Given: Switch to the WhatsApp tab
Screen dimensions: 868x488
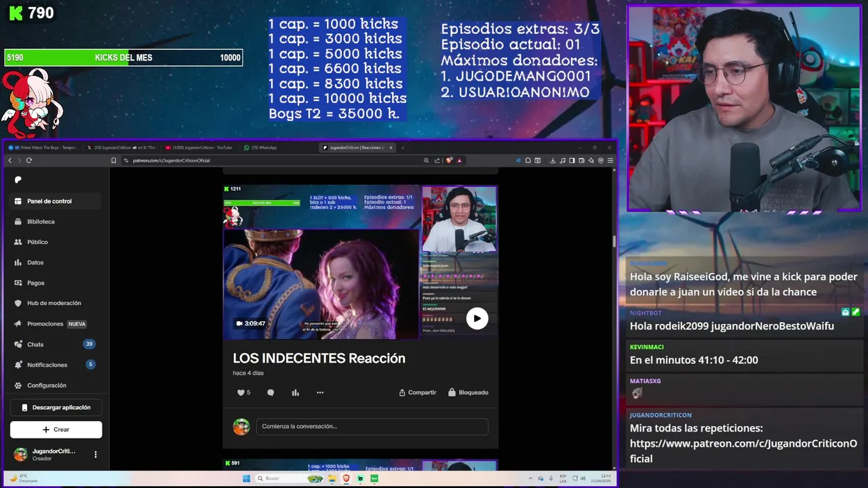Looking at the screenshot, I should [261, 147].
